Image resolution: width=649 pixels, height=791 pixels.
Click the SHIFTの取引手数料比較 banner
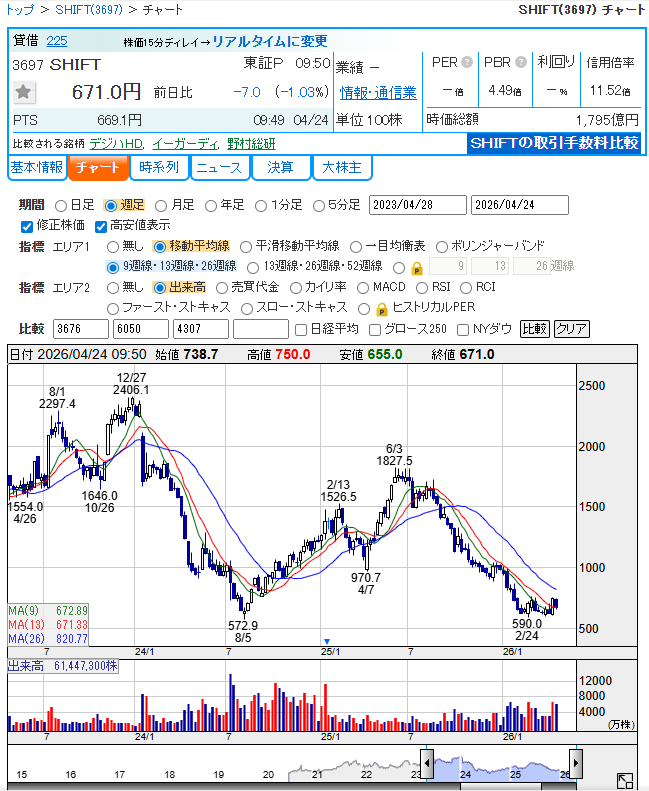554,143
